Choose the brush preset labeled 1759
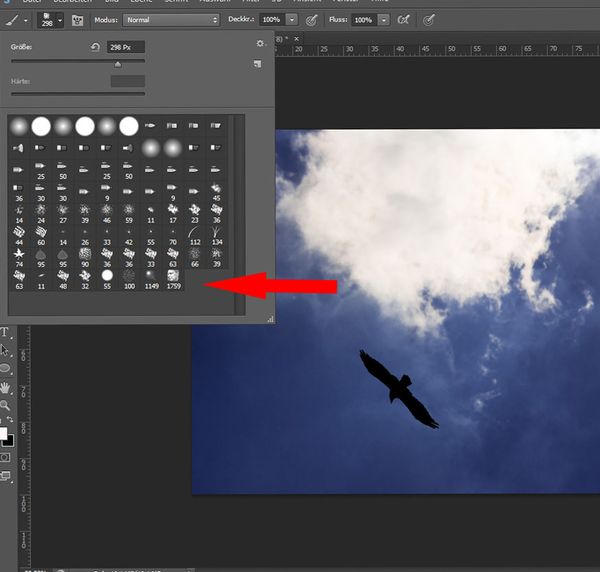The image size is (600, 572). click(x=172, y=276)
